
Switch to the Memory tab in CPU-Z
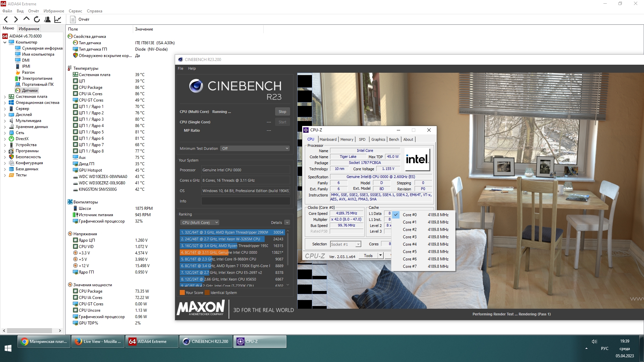[346, 139]
